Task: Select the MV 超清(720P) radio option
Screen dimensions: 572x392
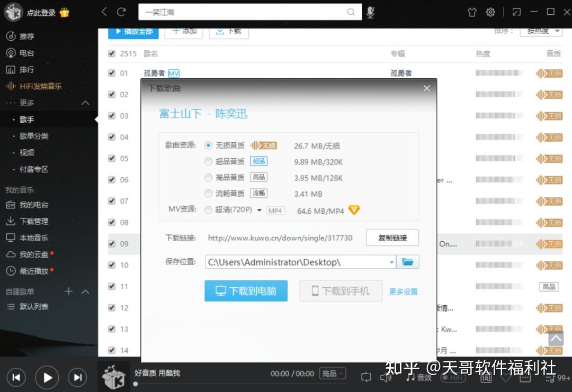Action: (208, 209)
